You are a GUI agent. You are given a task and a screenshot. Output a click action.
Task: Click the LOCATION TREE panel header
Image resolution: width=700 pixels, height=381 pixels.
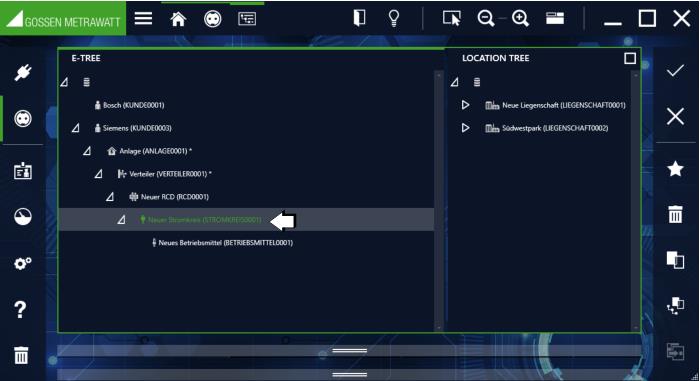pos(496,58)
